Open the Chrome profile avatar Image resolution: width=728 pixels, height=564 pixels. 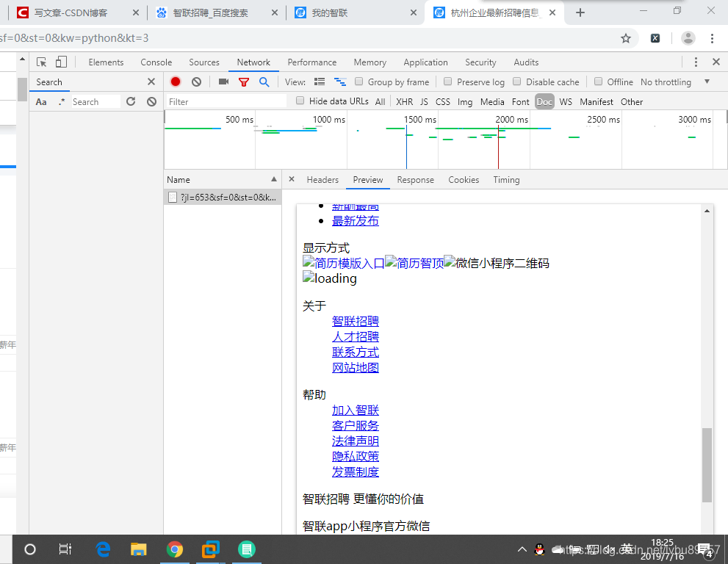click(x=688, y=38)
